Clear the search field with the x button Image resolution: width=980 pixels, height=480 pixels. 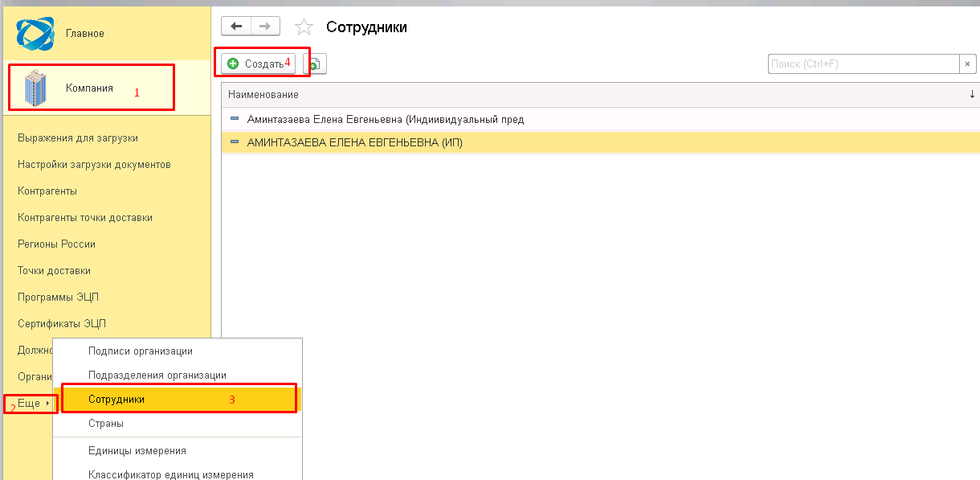coord(968,64)
